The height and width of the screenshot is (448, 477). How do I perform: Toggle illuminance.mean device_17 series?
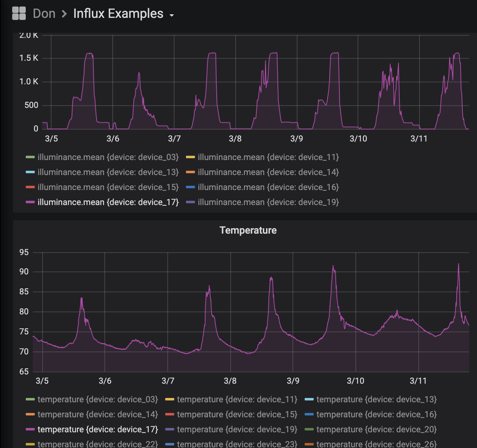coord(108,202)
